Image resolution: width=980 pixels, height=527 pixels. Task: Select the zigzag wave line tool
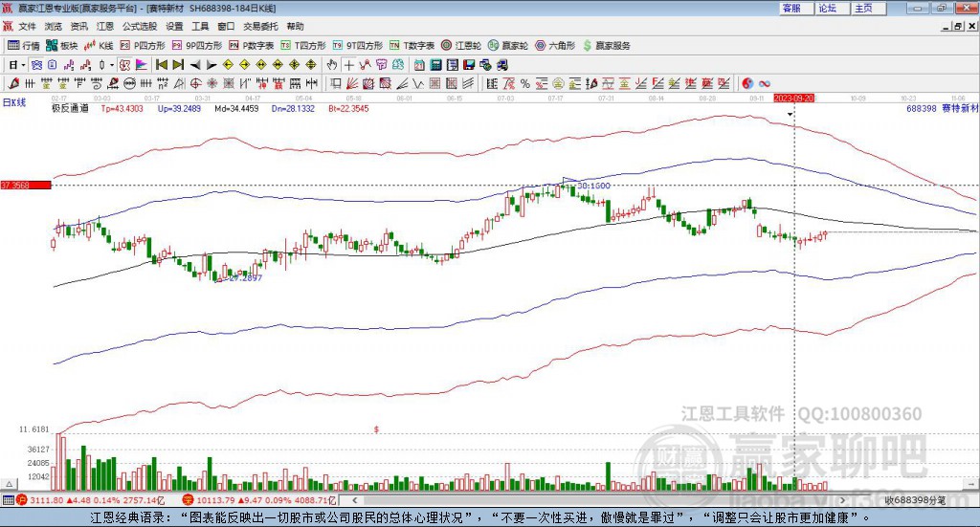pos(417,83)
